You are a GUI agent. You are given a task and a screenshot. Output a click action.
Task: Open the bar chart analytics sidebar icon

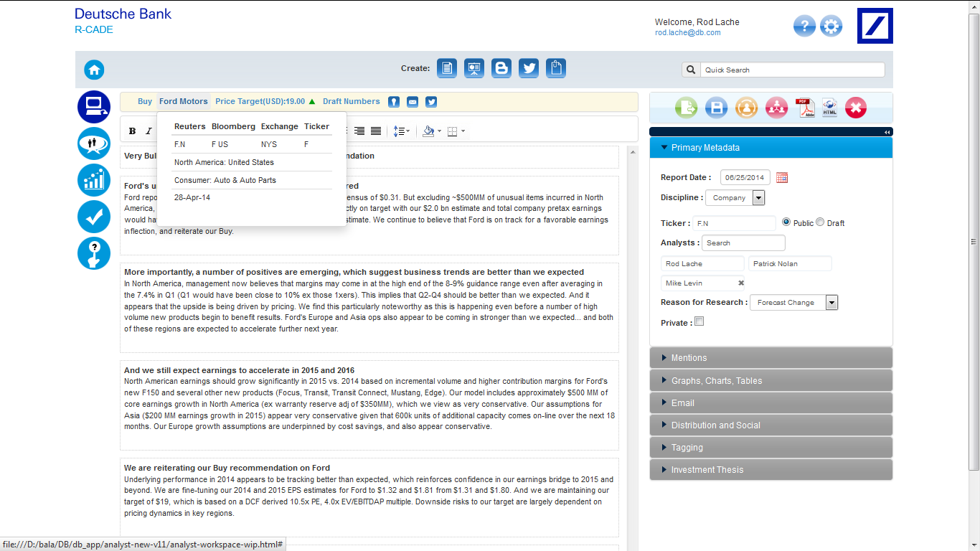click(x=94, y=180)
